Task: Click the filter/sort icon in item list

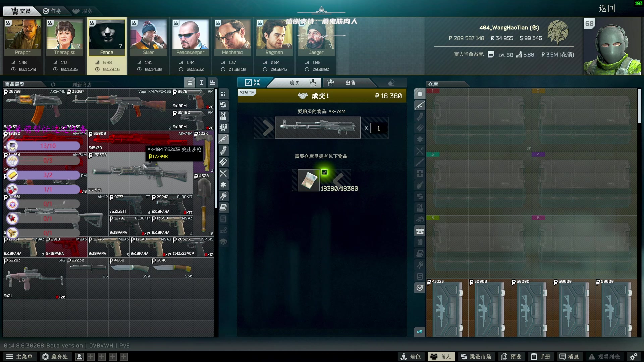Action: [201, 84]
